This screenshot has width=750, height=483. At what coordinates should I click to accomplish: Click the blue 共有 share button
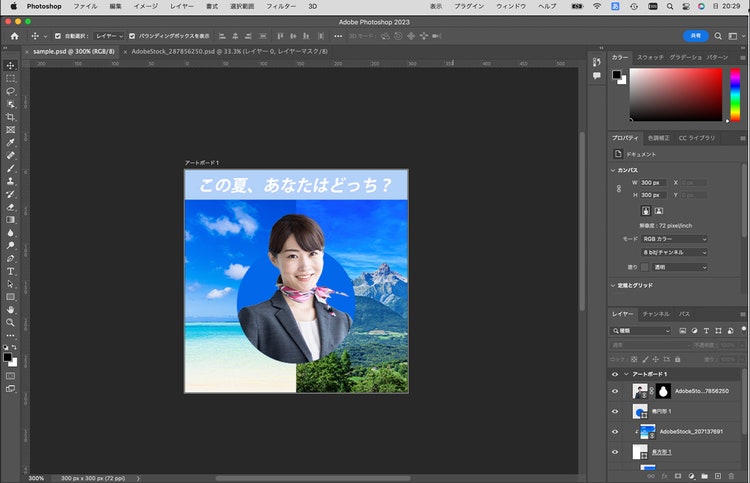[x=695, y=36]
